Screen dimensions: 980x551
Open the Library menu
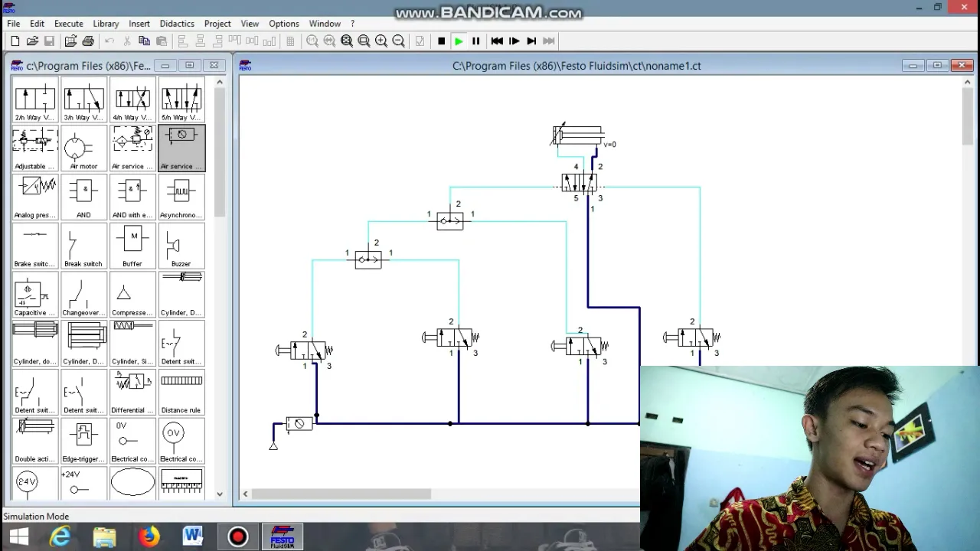[x=106, y=24]
